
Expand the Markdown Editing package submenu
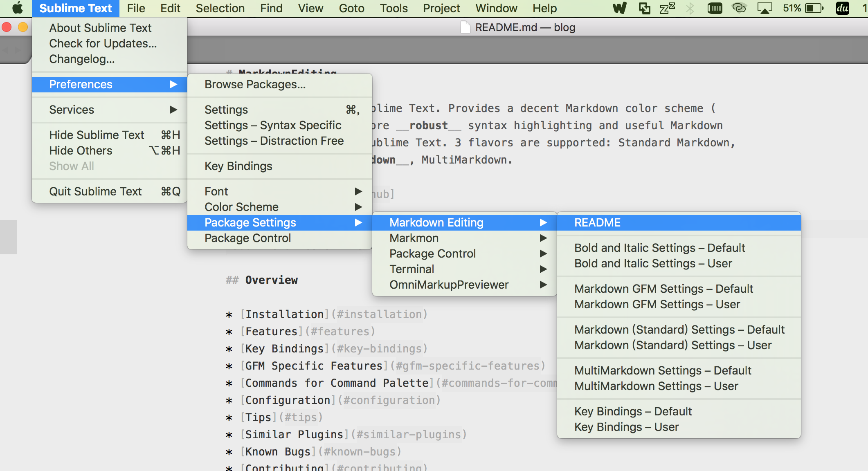click(465, 222)
